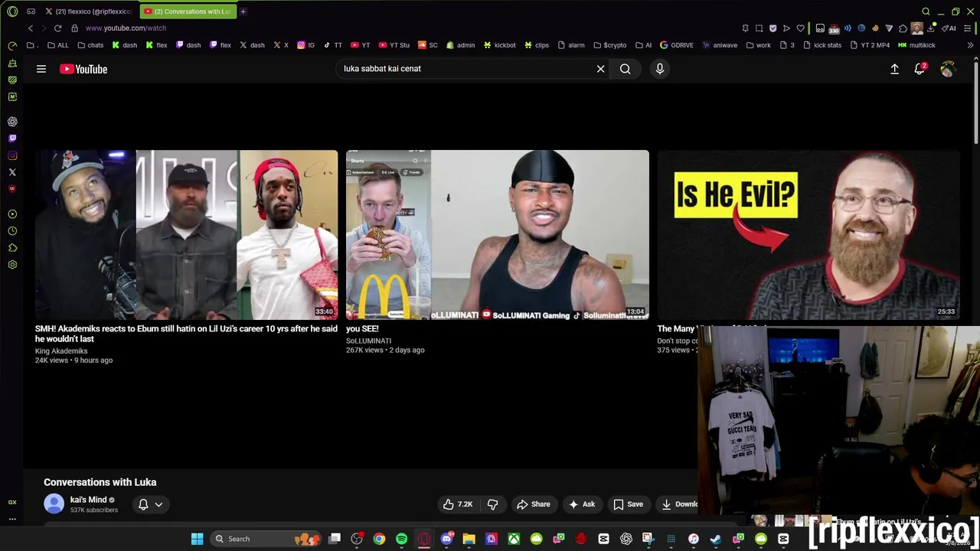Select the Conversations with Luka tab
980x551 pixels.
coord(188,11)
